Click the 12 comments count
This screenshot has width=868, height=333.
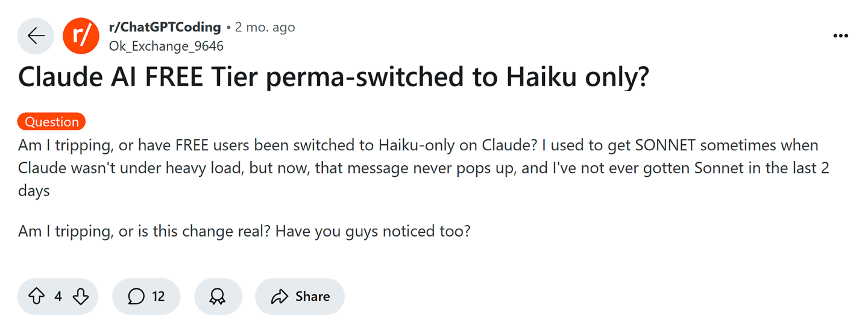tap(159, 296)
